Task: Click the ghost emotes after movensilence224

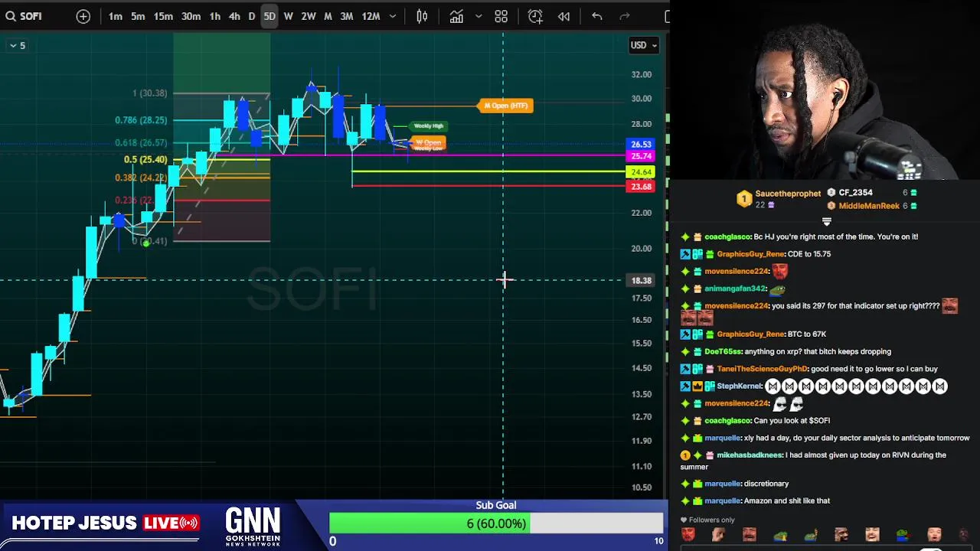Action: click(x=788, y=404)
